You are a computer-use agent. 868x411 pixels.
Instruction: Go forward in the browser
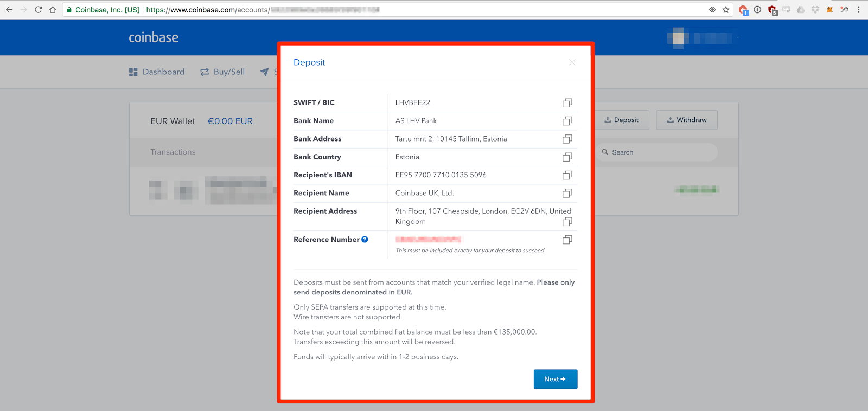click(23, 10)
